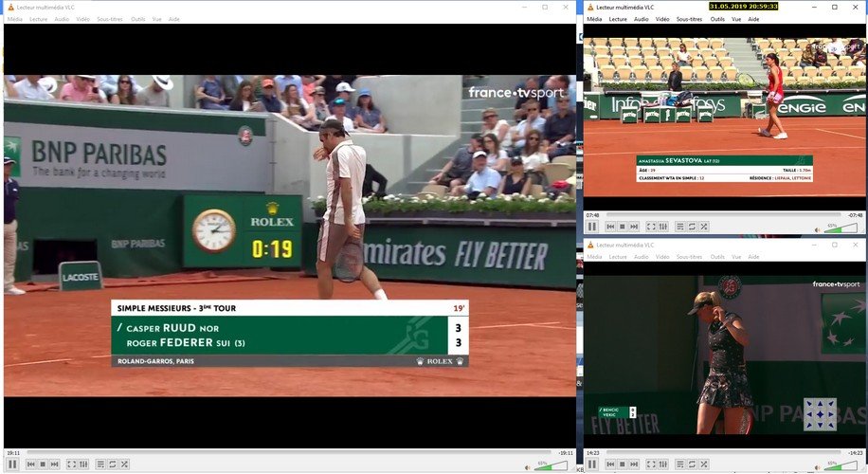Show the playlist in Bencic-Vekic window
This screenshot has width=868, height=474.
[679, 464]
